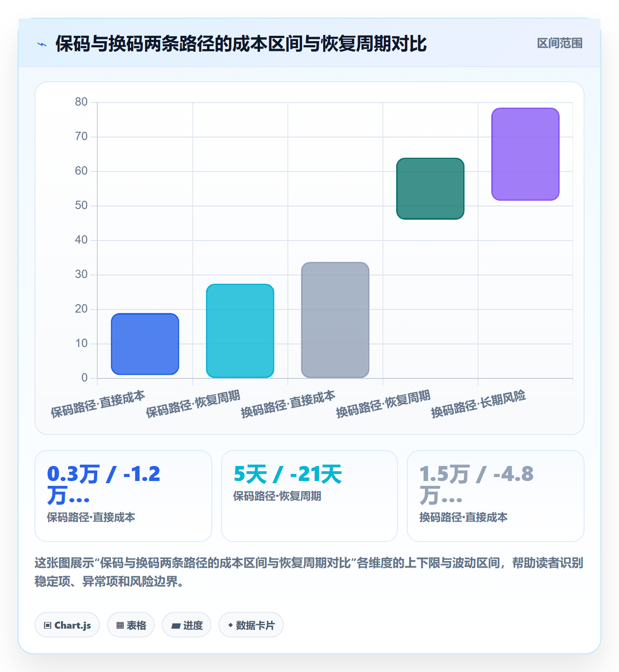The image size is (619, 672).
Task: Click the blue 保码路径·直接成本 bar
Action: point(145,344)
